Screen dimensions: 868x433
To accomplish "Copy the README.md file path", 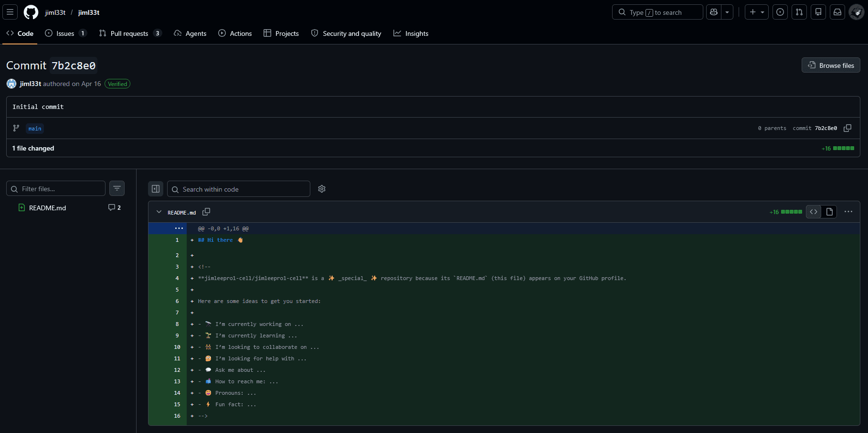I will click(206, 212).
